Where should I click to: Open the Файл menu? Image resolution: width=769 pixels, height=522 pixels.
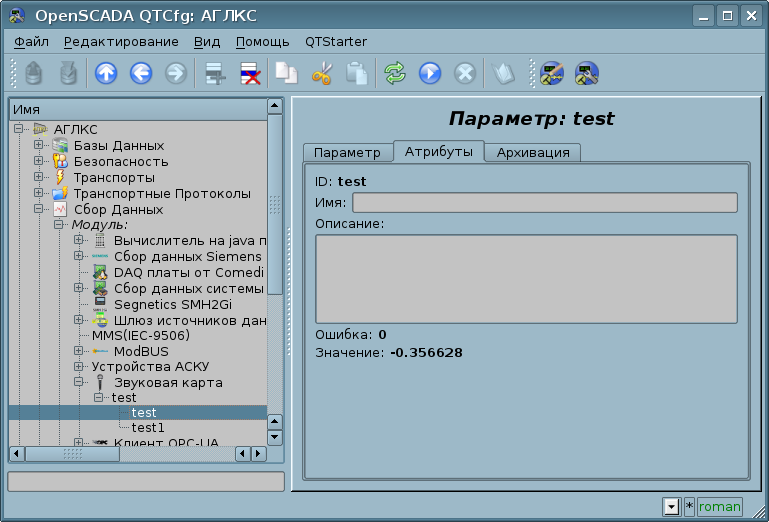tap(31, 41)
